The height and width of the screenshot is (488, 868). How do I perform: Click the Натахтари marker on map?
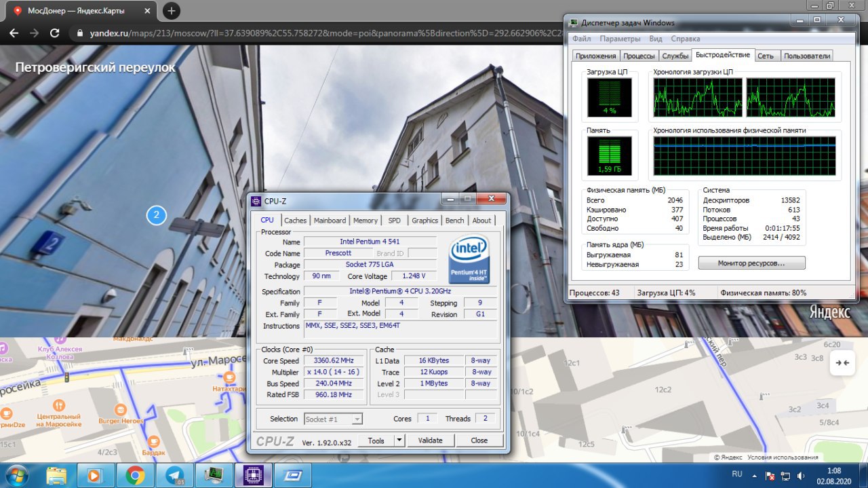point(229,377)
